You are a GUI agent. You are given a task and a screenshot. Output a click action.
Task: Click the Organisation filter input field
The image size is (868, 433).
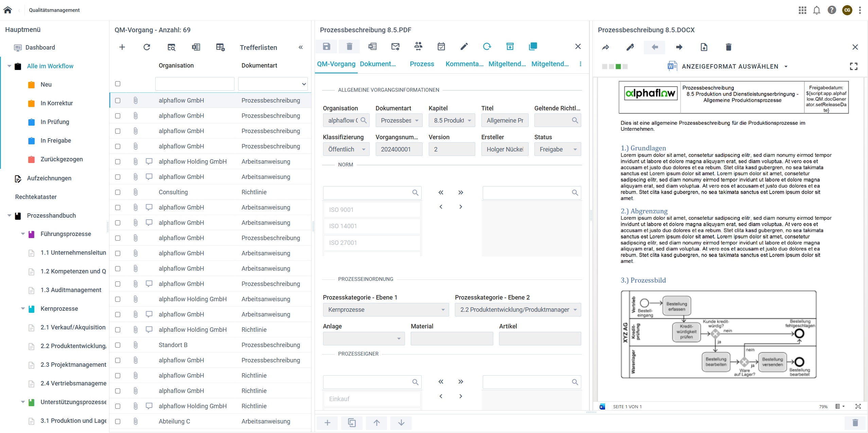point(194,84)
